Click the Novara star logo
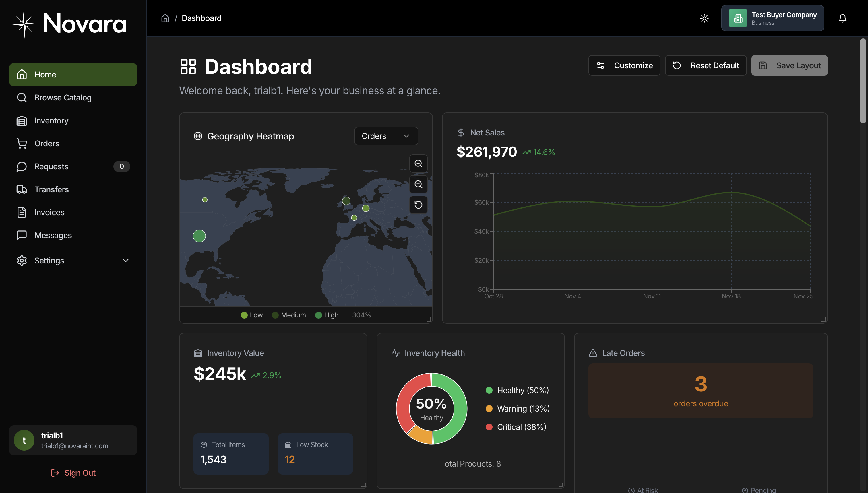 click(x=24, y=24)
